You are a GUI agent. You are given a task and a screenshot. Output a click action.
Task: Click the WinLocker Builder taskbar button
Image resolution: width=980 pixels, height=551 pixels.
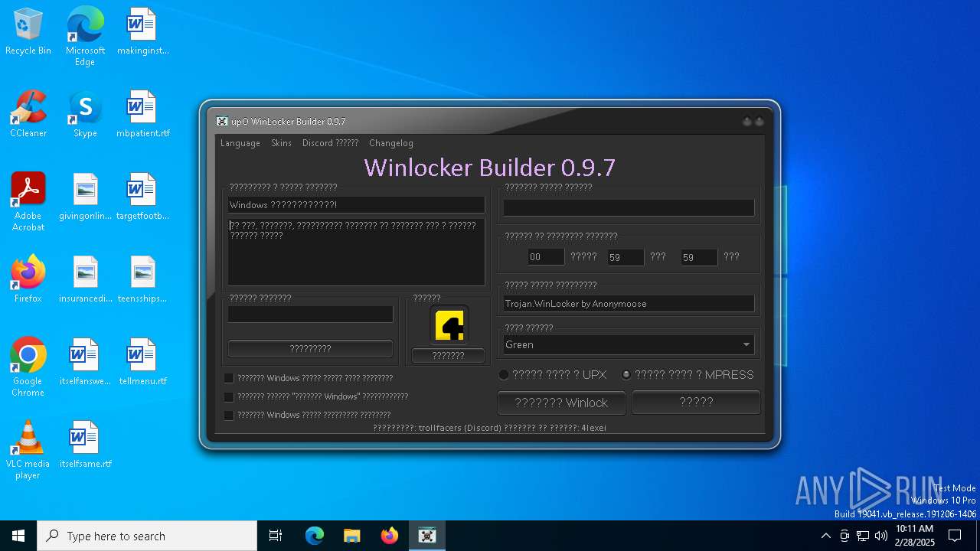pos(426,536)
